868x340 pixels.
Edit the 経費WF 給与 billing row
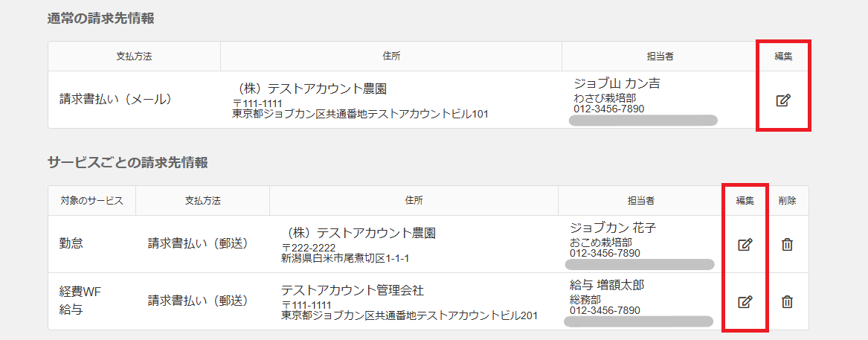[745, 301]
